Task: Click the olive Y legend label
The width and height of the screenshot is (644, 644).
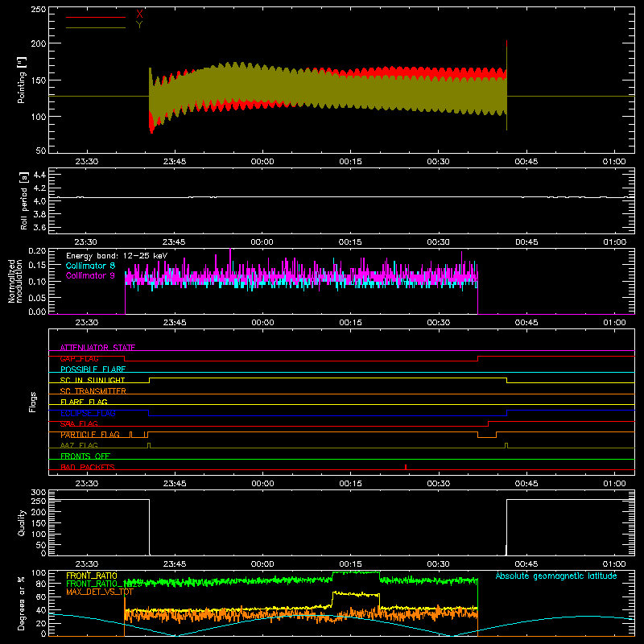Action: click(139, 25)
